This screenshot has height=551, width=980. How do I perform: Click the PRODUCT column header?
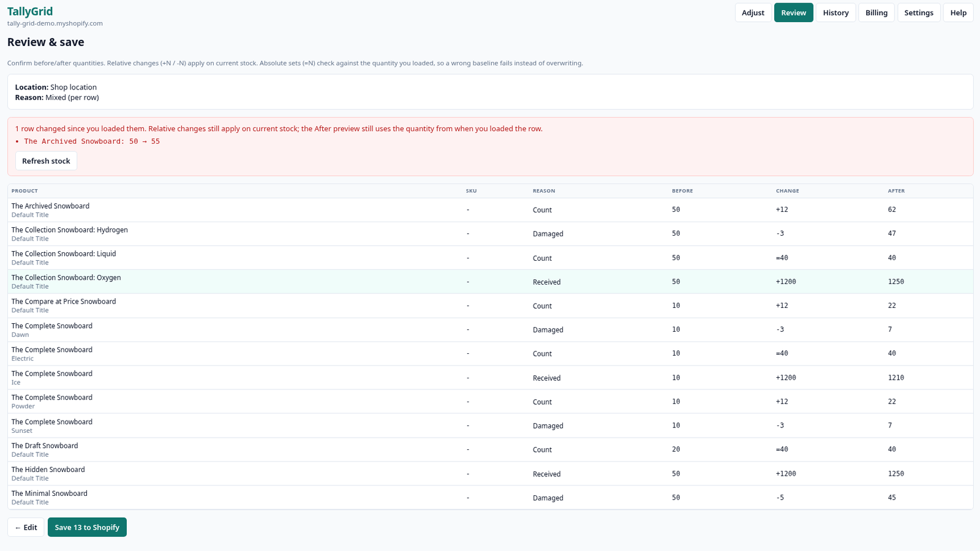[x=24, y=191]
